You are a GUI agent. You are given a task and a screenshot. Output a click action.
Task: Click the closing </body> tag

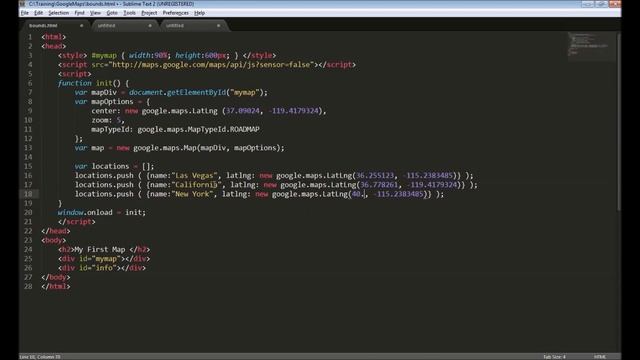pos(56,277)
